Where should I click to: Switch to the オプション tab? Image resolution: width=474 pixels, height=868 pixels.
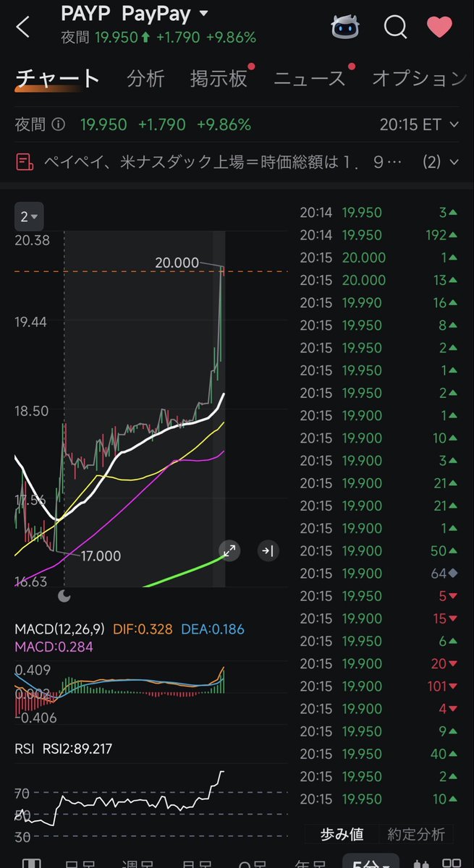(418, 78)
